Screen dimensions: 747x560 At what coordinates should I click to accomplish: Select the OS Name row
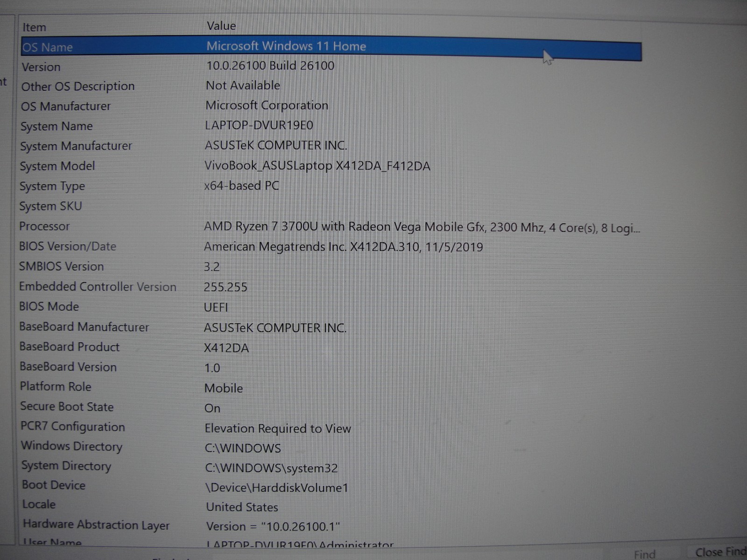coord(331,48)
